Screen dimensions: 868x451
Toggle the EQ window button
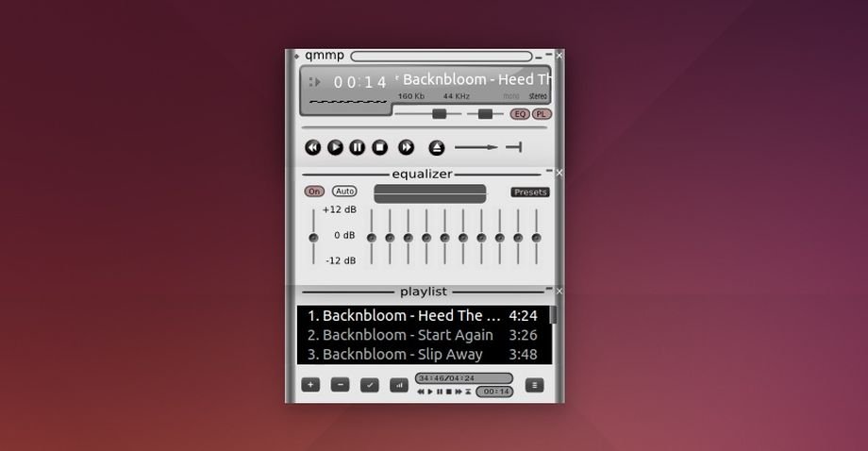click(519, 114)
